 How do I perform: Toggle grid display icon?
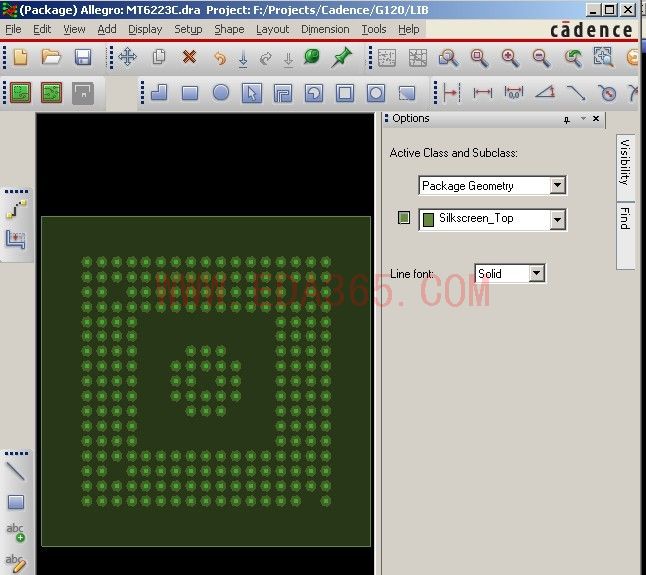point(387,58)
